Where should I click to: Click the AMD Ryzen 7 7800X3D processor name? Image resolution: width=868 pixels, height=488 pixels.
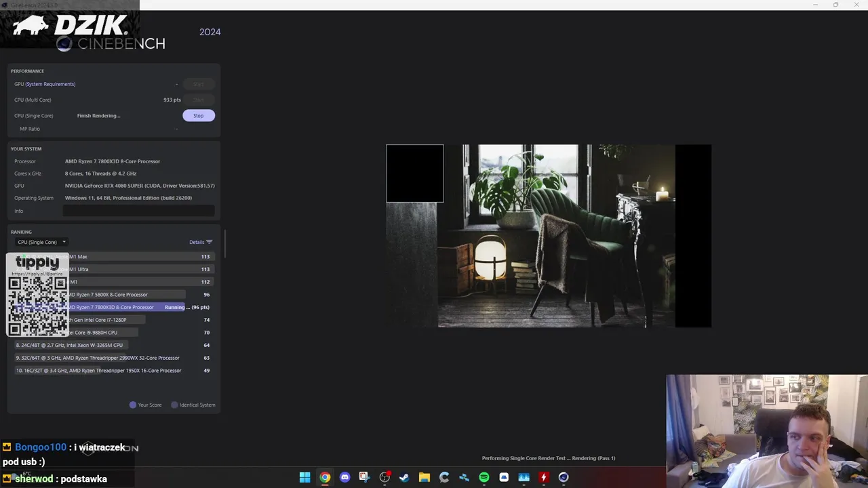113,161
